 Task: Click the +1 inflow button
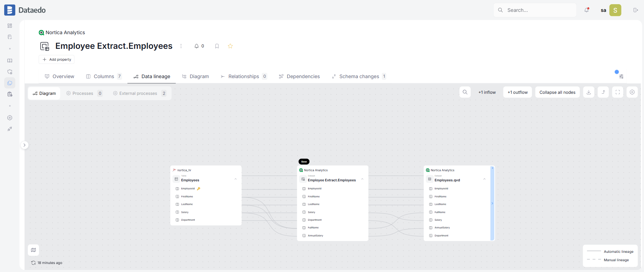487,92
